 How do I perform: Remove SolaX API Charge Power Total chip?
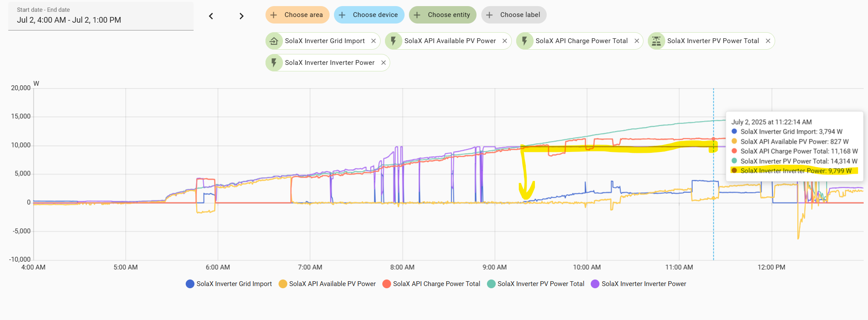[637, 41]
